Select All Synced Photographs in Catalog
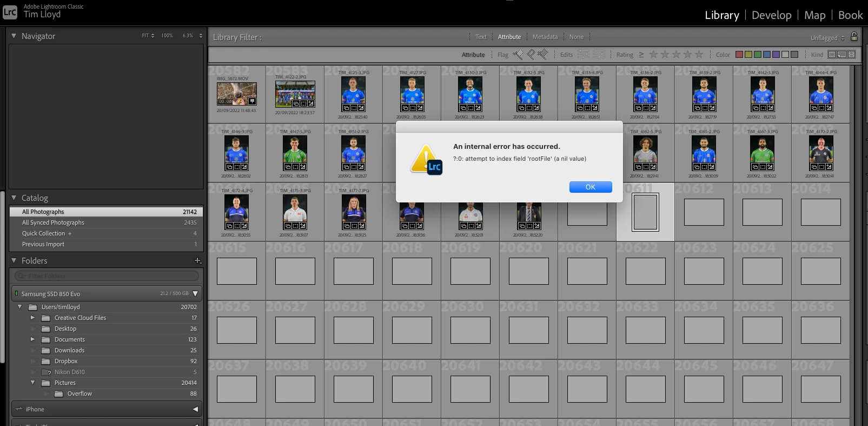This screenshot has width=868, height=426. click(106, 222)
